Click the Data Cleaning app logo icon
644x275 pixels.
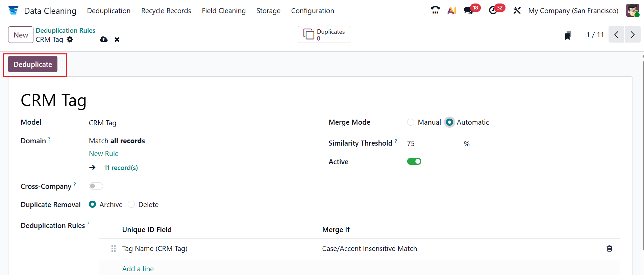14,10
